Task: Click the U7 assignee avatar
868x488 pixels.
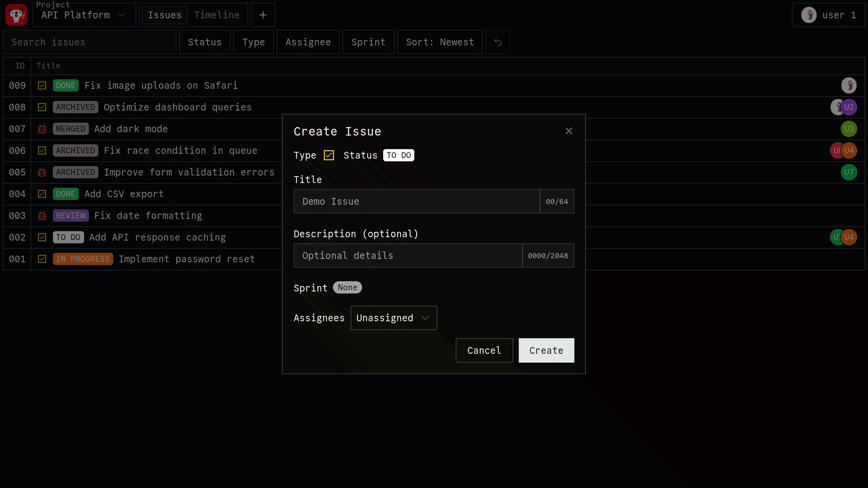Action: (x=849, y=172)
